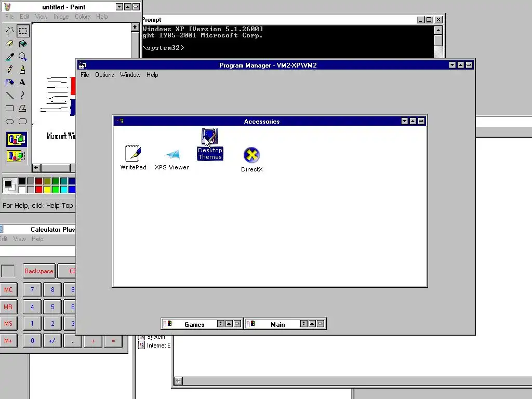Click Paint vertical scrollbar up arrow

click(x=135, y=27)
